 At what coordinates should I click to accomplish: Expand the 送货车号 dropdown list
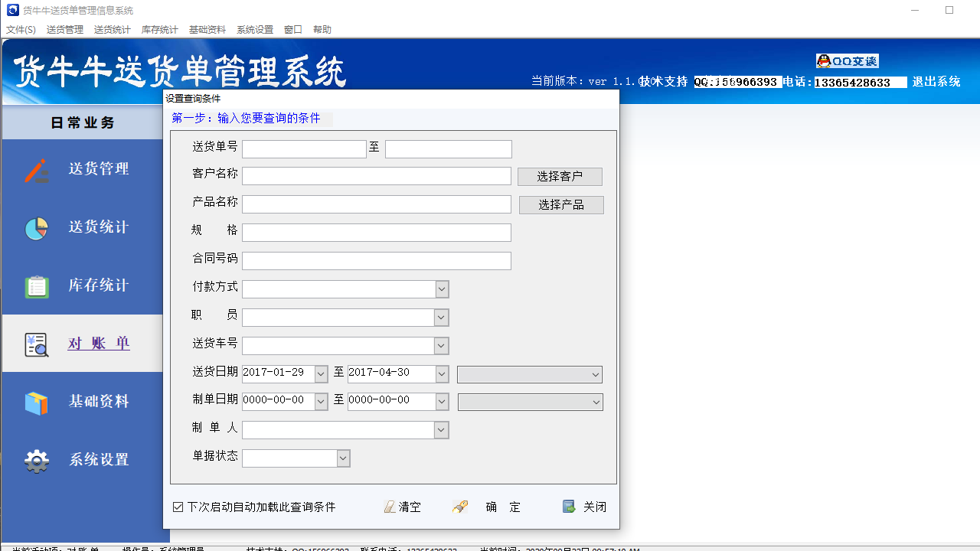pos(442,345)
